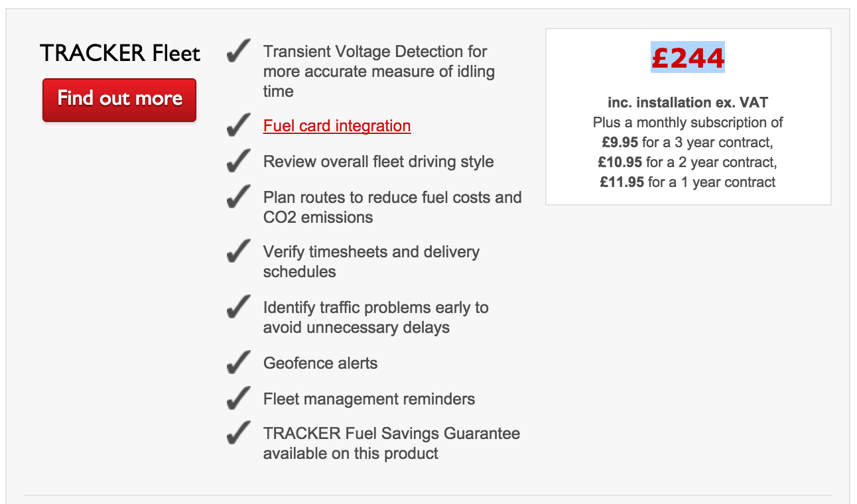Click checkmark next to Geofence alerts
857x504 pixels.
click(x=238, y=363)
